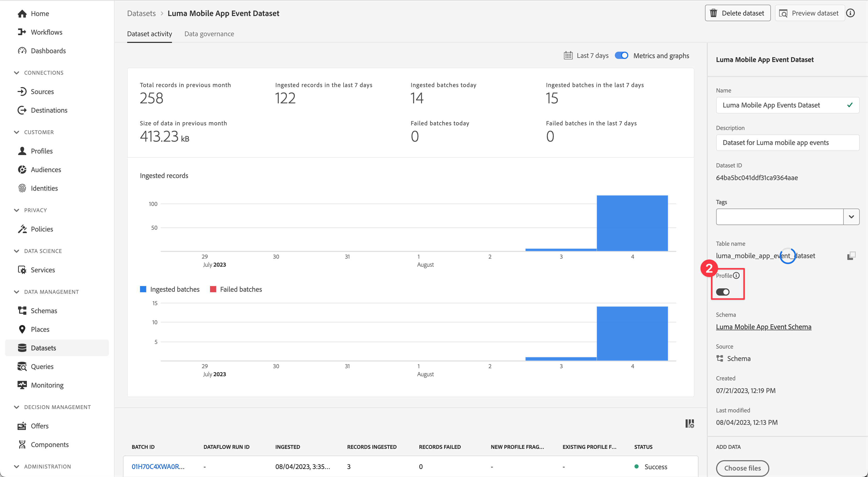Click the info icon next to Preview dataset
The height and width of the screenshot is (477, 868).
coord(850,13)
